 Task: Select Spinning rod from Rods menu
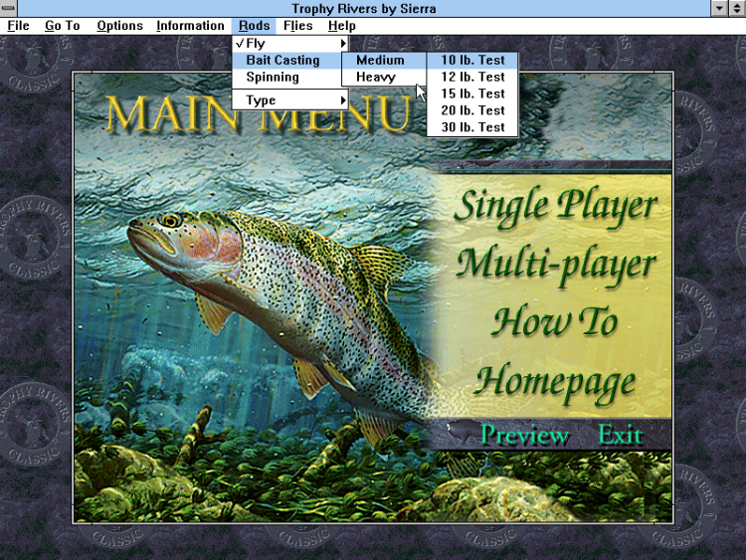coord(273,77)
